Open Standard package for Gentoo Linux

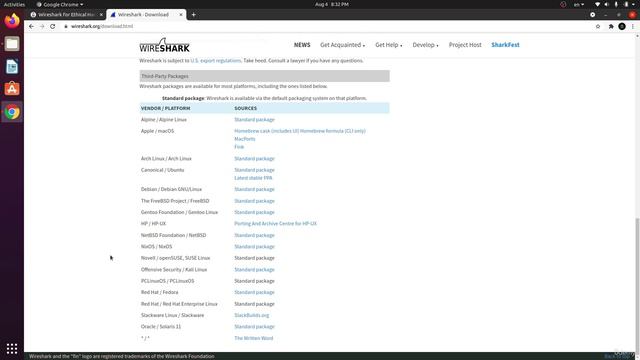coord(254,212)
